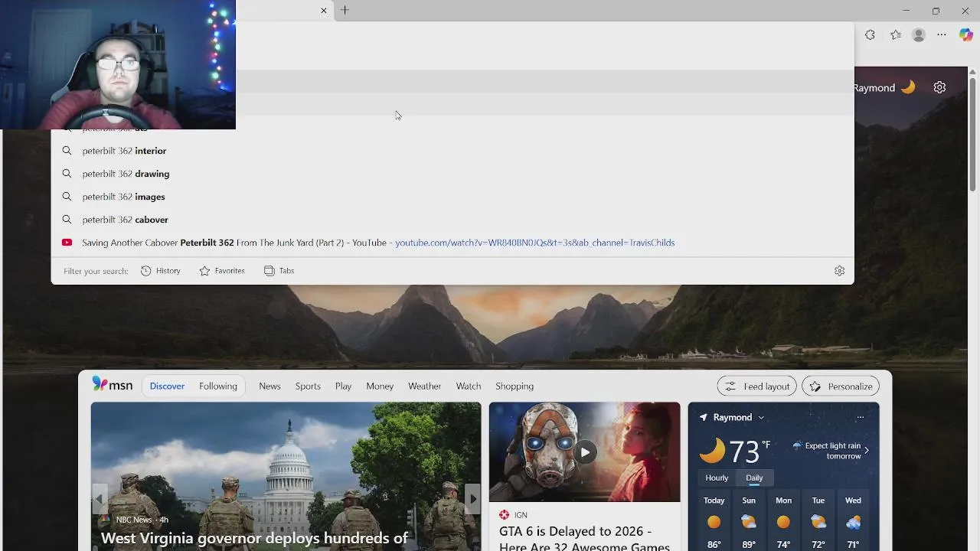Open the new tab page settings gear
Viewport: 980px width, 551px height.
click(x=939, y=87)
